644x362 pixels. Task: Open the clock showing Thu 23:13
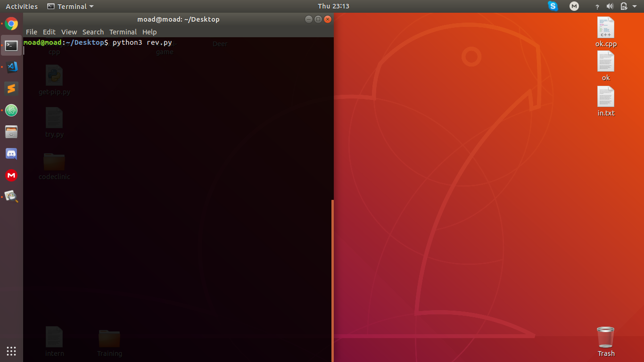pyautogui.click(x=333, y=6)
